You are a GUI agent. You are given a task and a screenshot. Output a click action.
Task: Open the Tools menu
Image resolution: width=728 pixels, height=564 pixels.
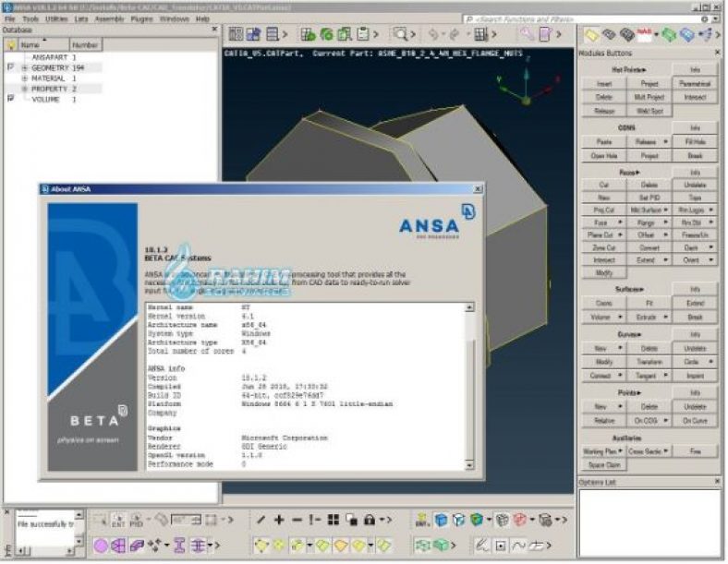point(30,19)
